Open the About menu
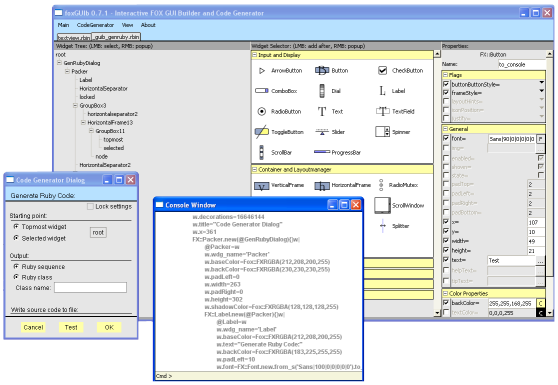The width and height of the screenshot is (558, 385). 148,25
